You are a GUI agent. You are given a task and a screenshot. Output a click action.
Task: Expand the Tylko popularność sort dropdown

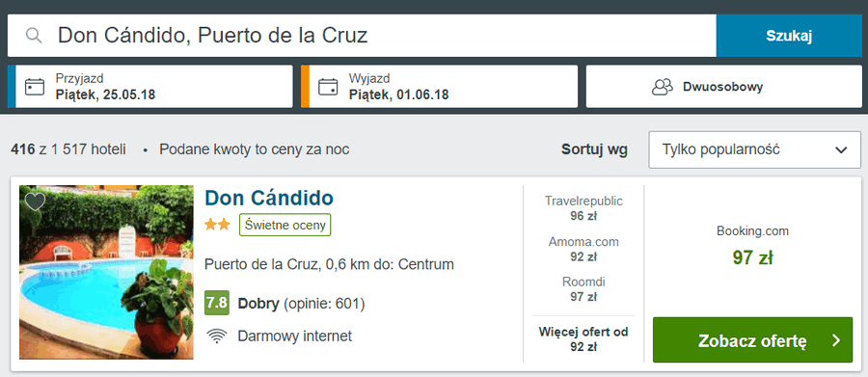click(754, 149)
